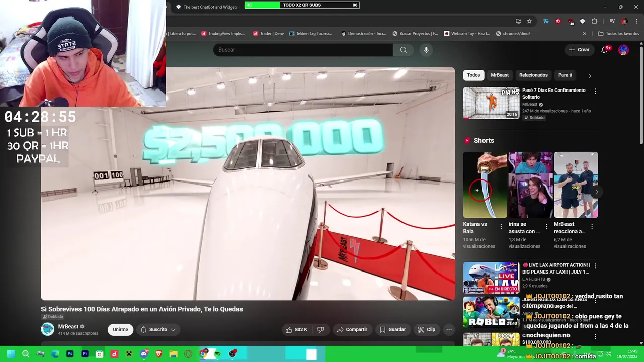Click the MrBeast channel name under video
The image size is (644, 362).
click(x=68, y=327)
